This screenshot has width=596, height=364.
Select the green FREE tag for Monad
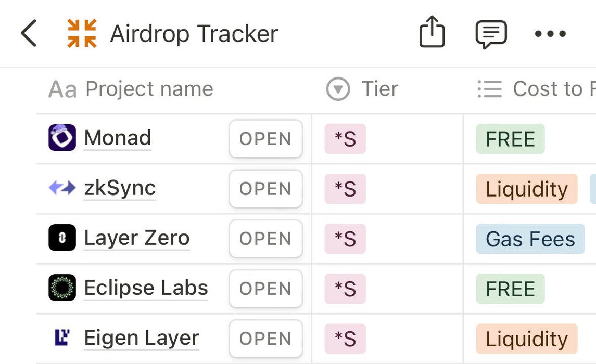tap(510, 139)
